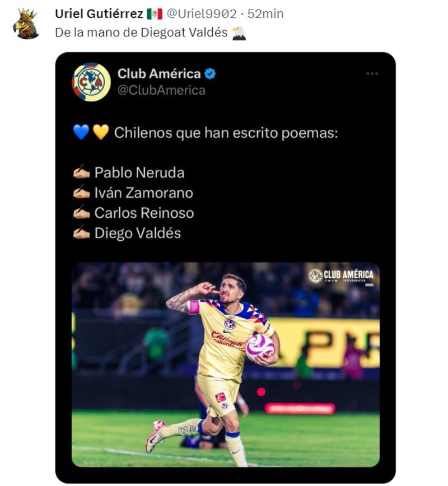Click the blue verified badge
Screen dimensions: 448x486
210,74
